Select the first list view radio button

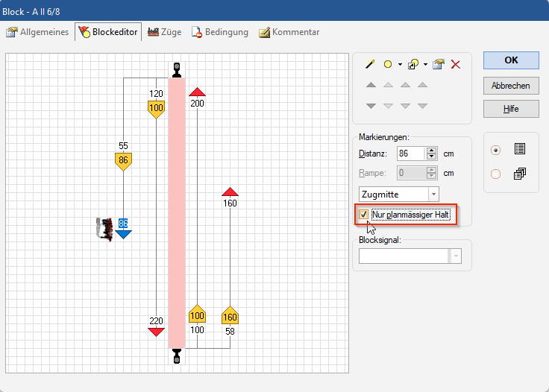[x=495, y=150]
